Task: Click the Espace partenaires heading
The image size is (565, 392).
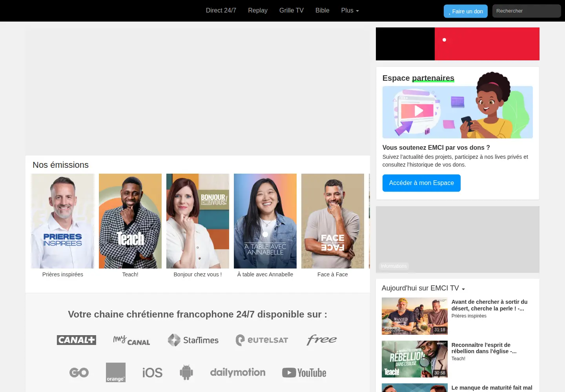Action: pos(418,78)
